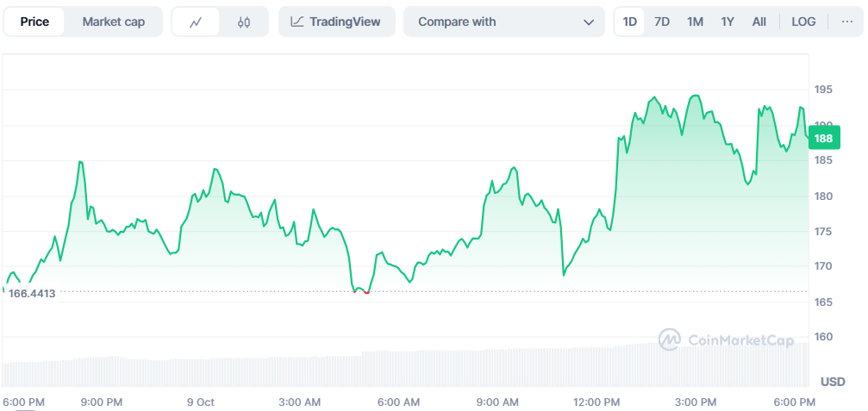Select the 7D time range
This screenshot has height=411, width=868.
pos(662,22)
